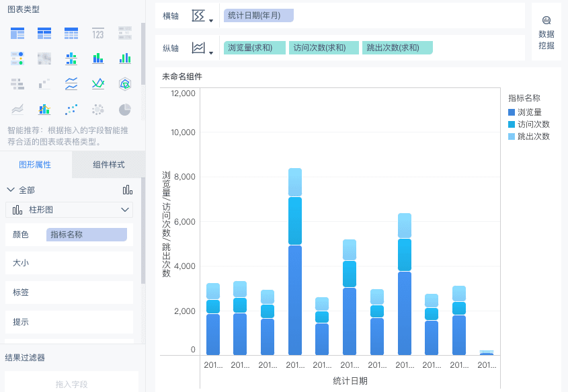Viewport: 568px width, 392px height.
Task: Choose the radar chart type icon
Action: (x=125, y=84)
